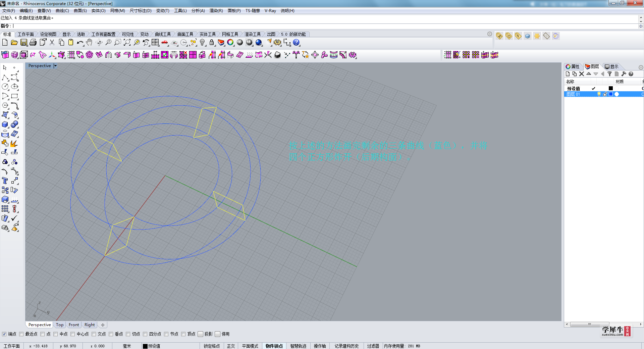
Task: Switch to the Top viewport tab
Action: click(60, 325)
